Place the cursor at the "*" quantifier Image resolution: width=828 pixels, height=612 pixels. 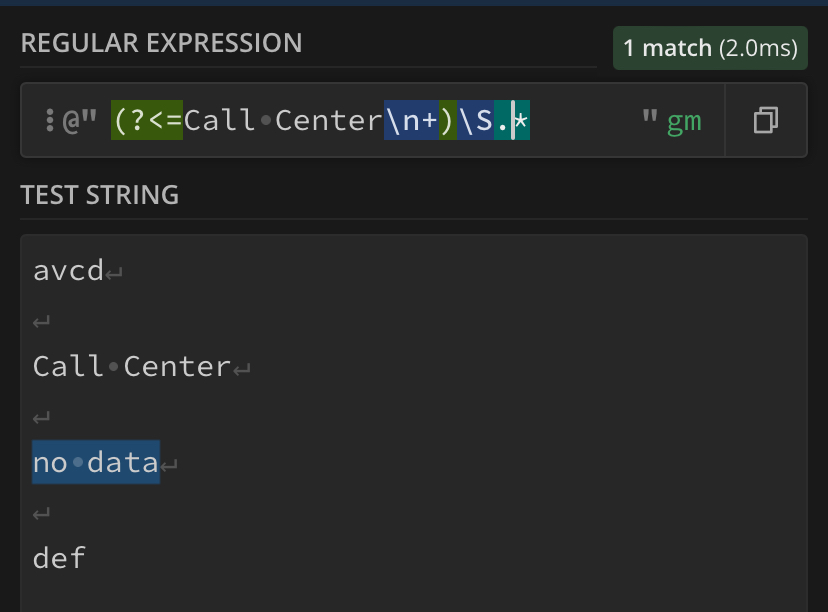pos(521,121)
